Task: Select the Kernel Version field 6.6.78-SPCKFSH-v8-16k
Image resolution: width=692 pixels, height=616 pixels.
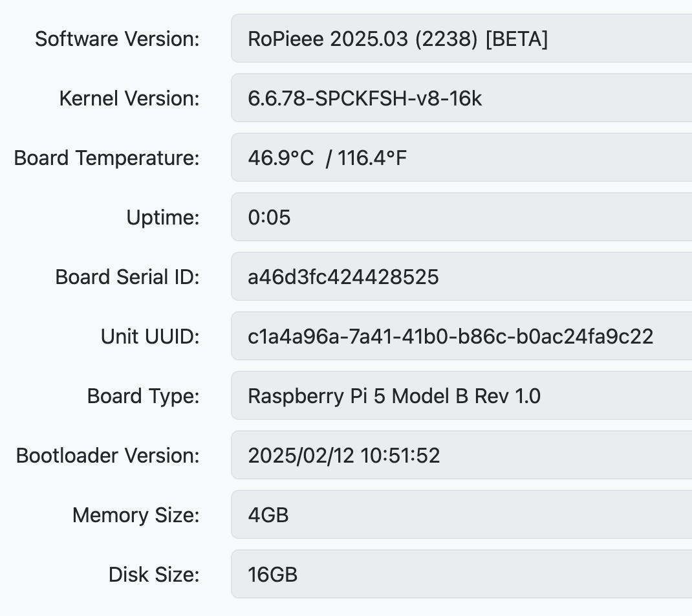Action: pos(462,98)
